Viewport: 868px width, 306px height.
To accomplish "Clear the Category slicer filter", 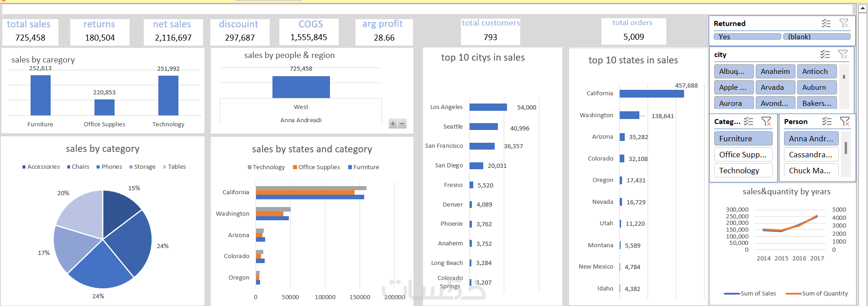I will (766, 121).
